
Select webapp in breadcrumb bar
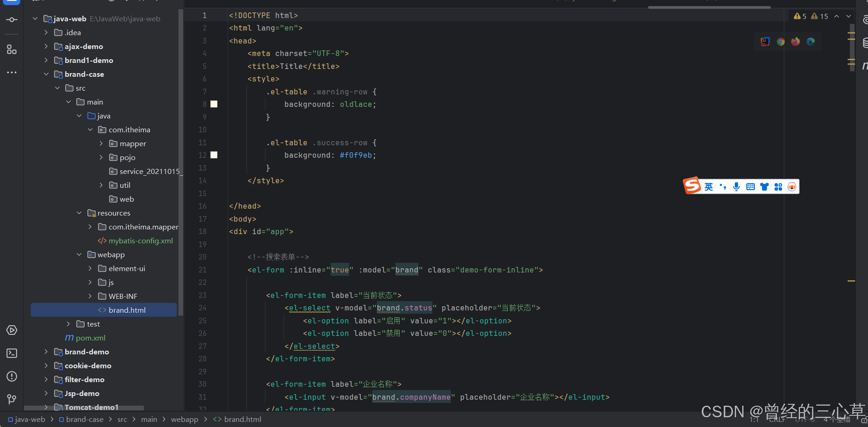pyautogui.click(x=185, y=419)
